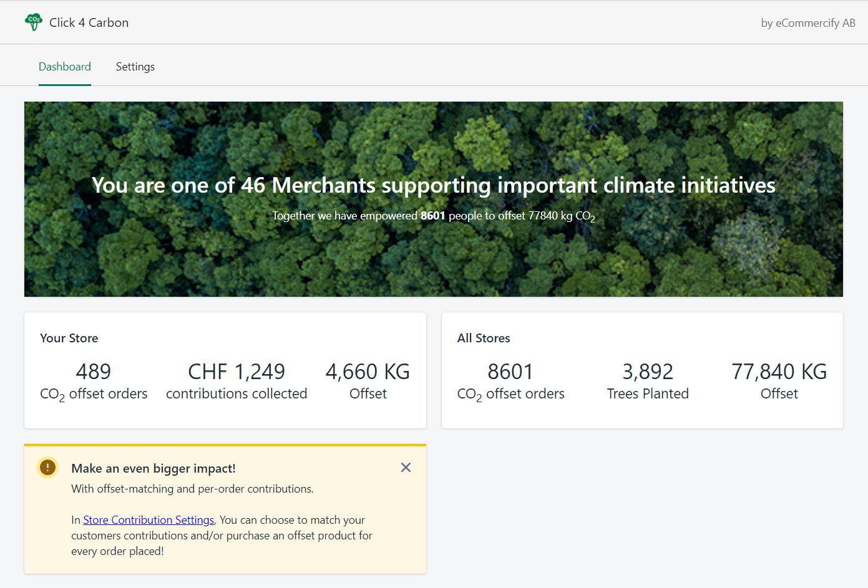Click the 77,840 KG Offset stat
The image size is (868, 588).
(x=779, y=382)
